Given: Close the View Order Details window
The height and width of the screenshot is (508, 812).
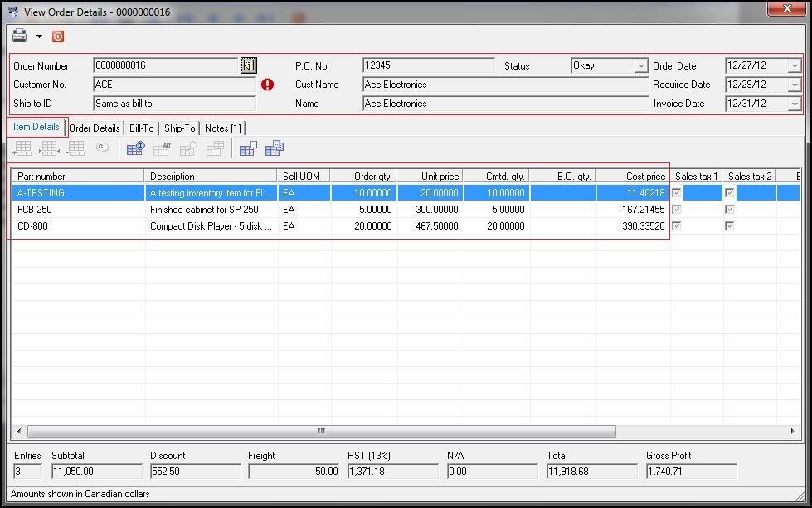Looking at the screenshot, I should (x=786, y=8).
